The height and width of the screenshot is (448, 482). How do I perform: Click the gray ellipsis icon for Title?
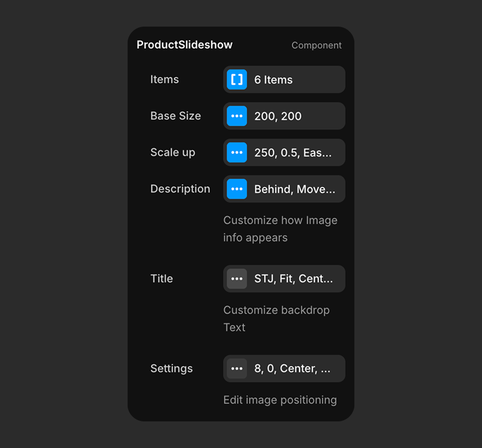[237, 279]
